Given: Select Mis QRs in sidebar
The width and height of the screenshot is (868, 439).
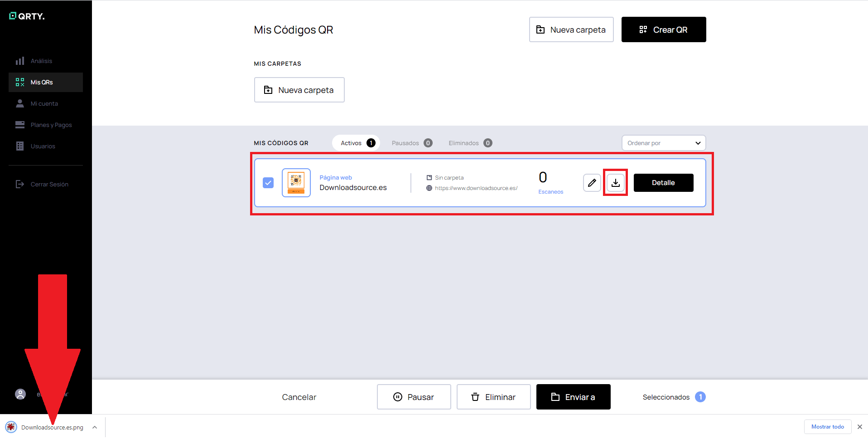Looking at the screenshot, I should [45, 82].
